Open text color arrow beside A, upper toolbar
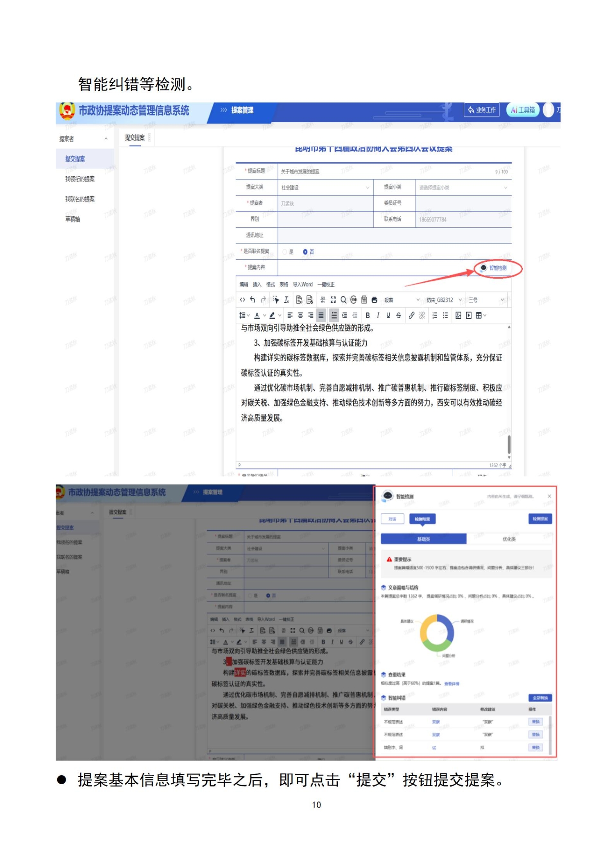This screenshot has width=614, height=868. point(264,315)
